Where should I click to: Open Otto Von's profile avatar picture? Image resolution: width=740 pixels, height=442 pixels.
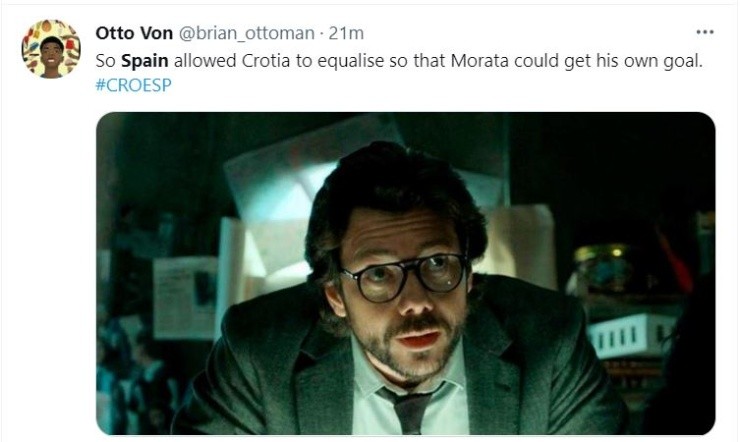(51, 49)
